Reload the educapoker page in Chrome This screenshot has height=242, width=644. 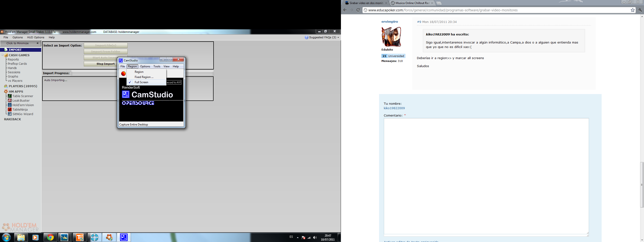tap(358, 10)
